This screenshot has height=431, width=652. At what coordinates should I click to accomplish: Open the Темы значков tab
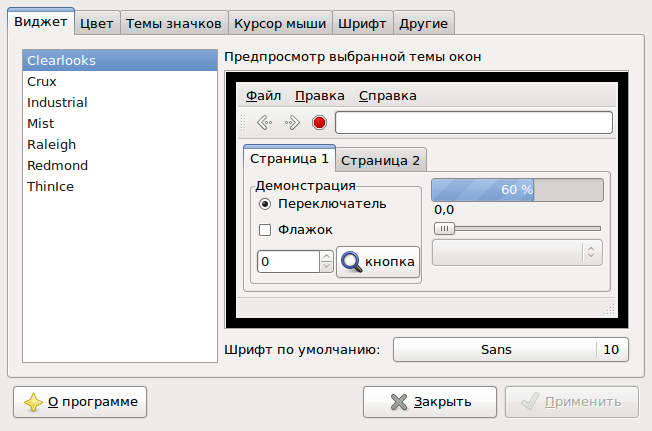174,23
